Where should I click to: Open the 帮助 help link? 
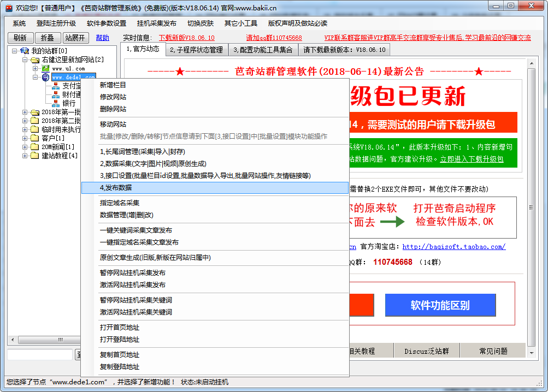102,38
